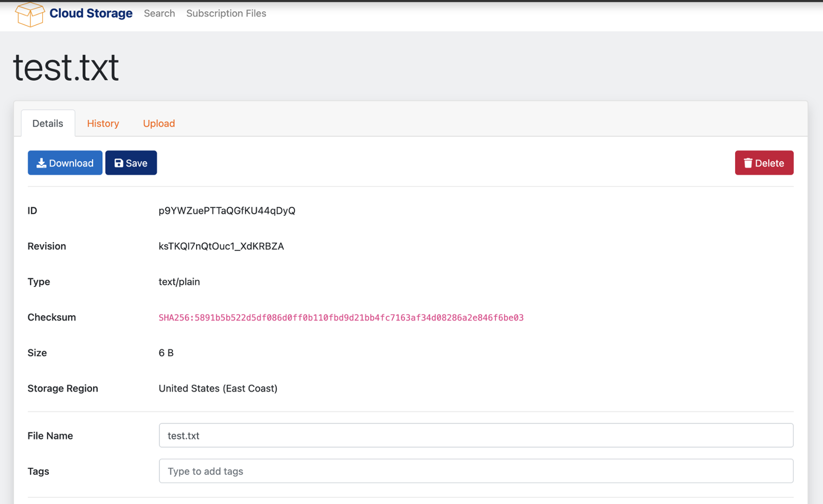Screen dimensions: 823x504
Task: Click the test.txt page heading
Action: (66, 68)
